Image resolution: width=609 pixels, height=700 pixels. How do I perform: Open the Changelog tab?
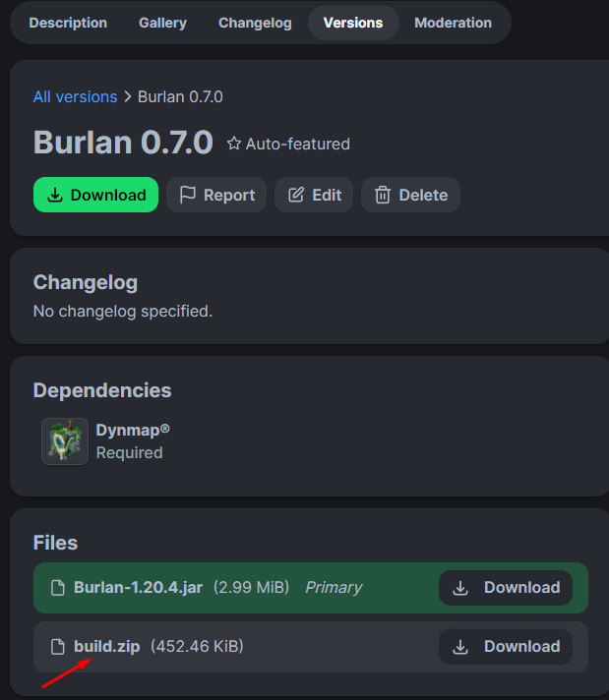[x=255, y=23]
